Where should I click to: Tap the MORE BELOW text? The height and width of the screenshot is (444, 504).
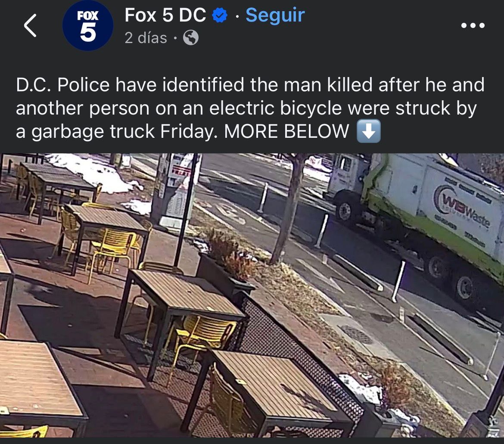click(x=286, y=131)
